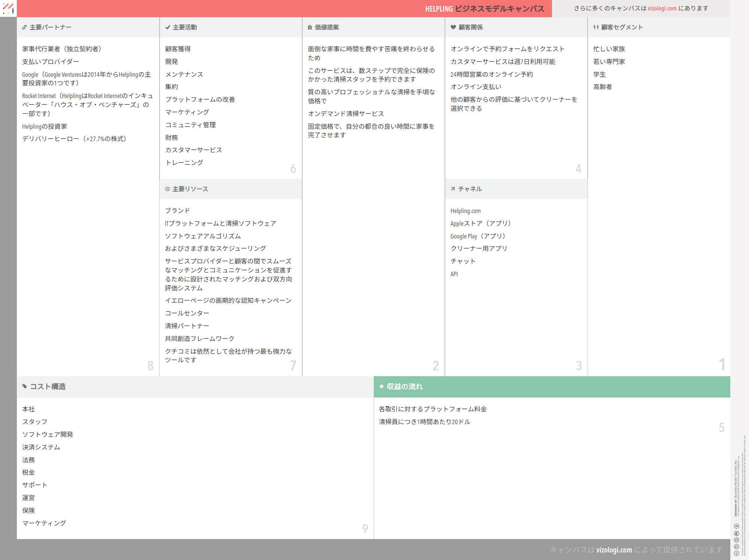This screenshot has height=560, width=749.
Task: Click the Creative Commons license icon bottom-right
Action: pos(736,553)
